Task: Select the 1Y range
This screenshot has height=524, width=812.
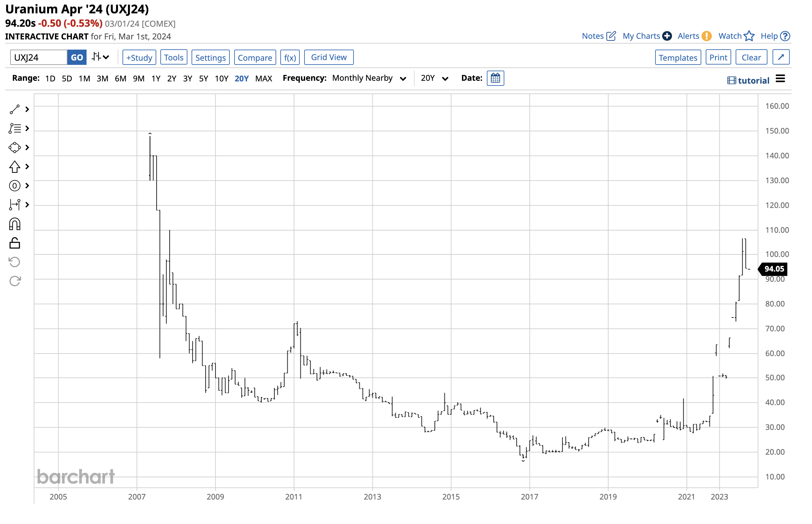Action: tap(156, 78)
